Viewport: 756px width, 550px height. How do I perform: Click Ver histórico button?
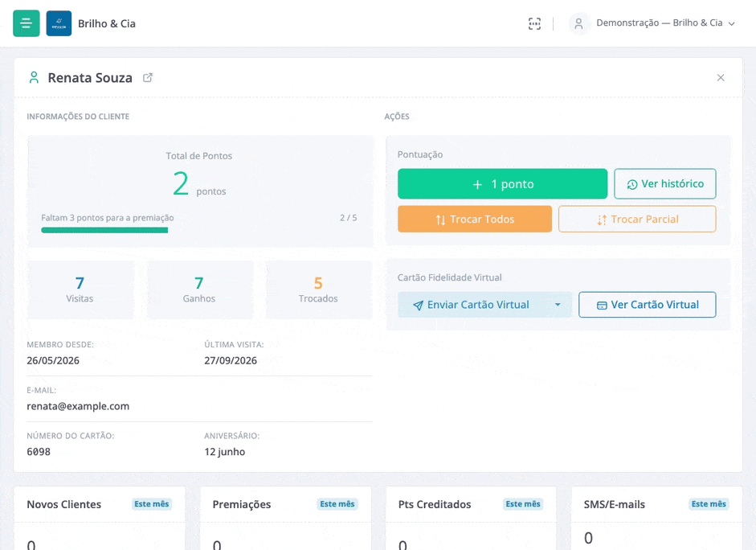665,184
